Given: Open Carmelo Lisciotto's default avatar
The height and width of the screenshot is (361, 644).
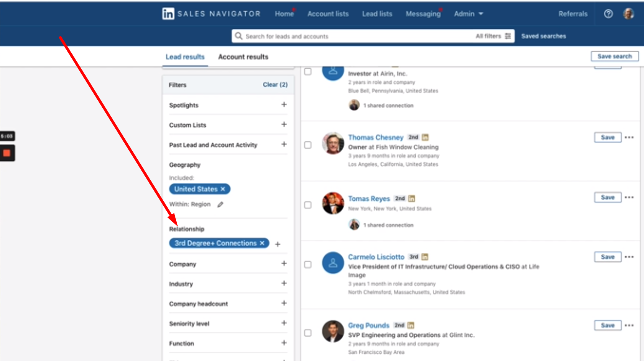Looking at the screenshot, I should (x=333, y=263).
